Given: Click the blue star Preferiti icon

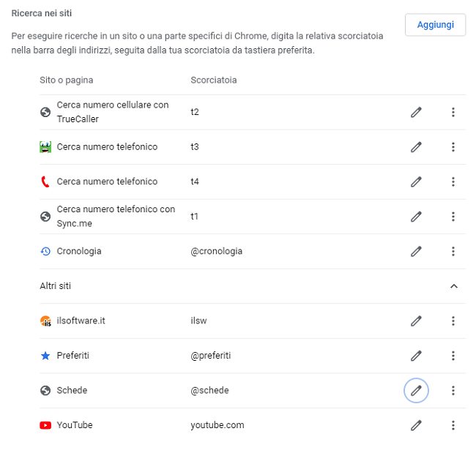Looking at the screenshot, I should tap(45, 355).
